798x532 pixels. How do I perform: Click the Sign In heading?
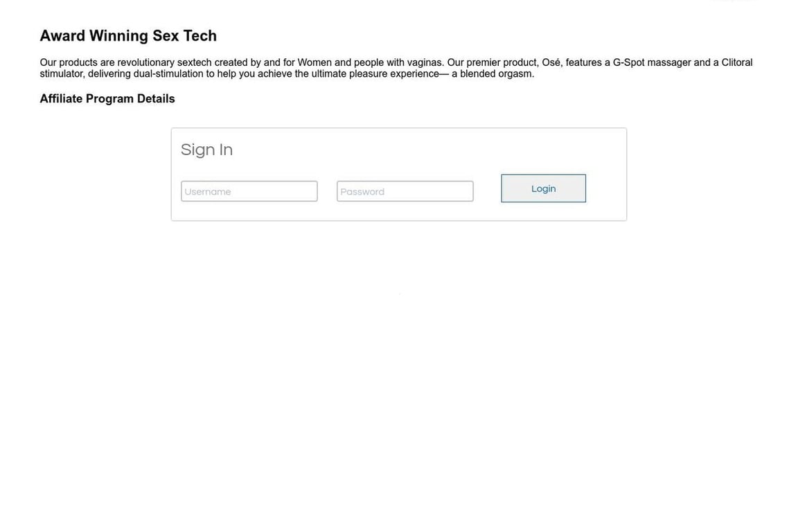click(206, 150)
